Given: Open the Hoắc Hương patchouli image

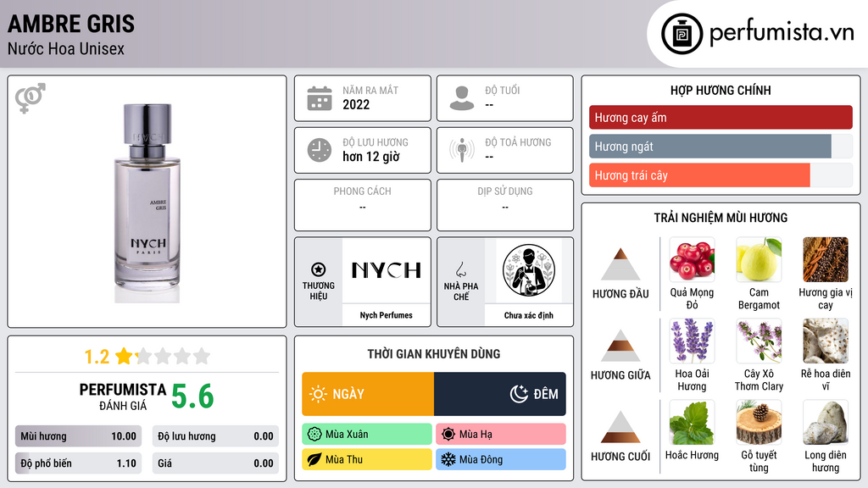Looking at the screenshot, I should [x=692, y=422].
